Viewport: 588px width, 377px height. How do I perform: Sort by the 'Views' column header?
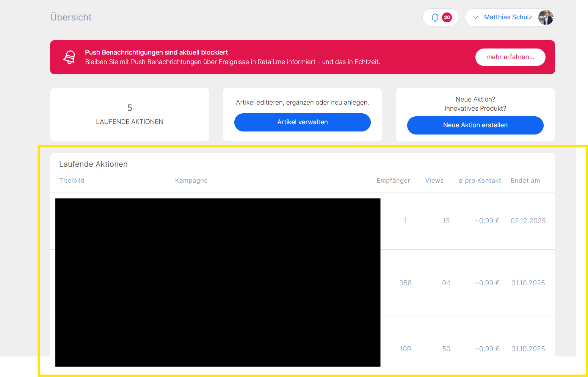(x=434, y=181)
